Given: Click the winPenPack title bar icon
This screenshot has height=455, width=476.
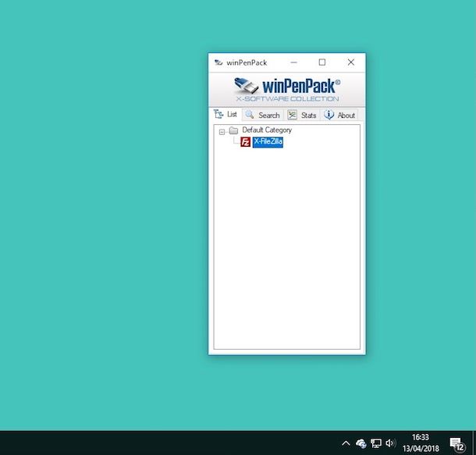Looking at the screenshot, I should click(218, 62).
